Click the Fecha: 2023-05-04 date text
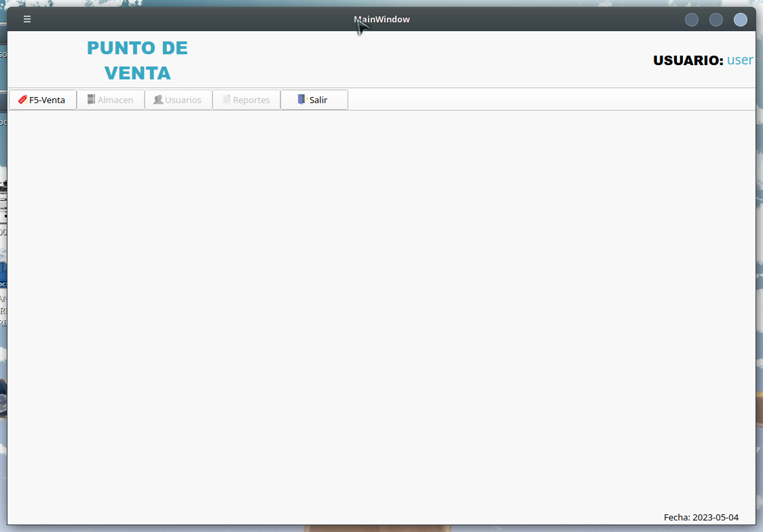Image resolution: width=763 pixels, height=532 pixels. click(701, 518)
